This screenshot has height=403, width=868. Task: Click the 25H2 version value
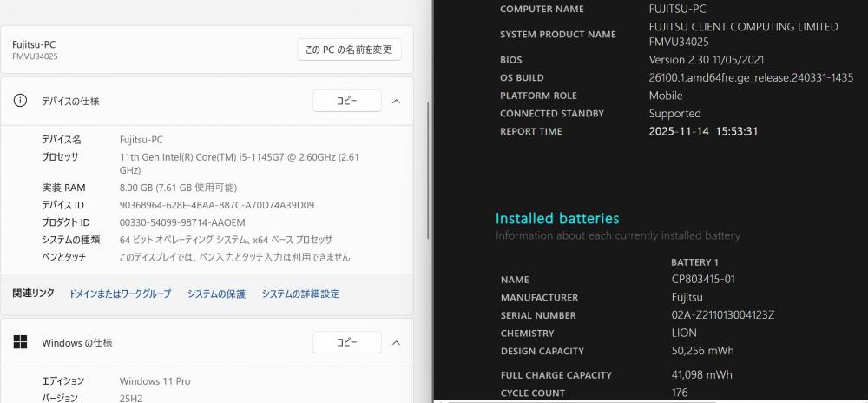[x=132, y=398]
